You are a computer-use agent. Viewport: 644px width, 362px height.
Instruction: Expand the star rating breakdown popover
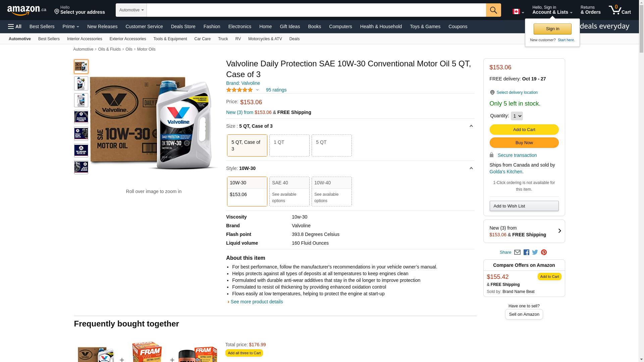(257, 90)
